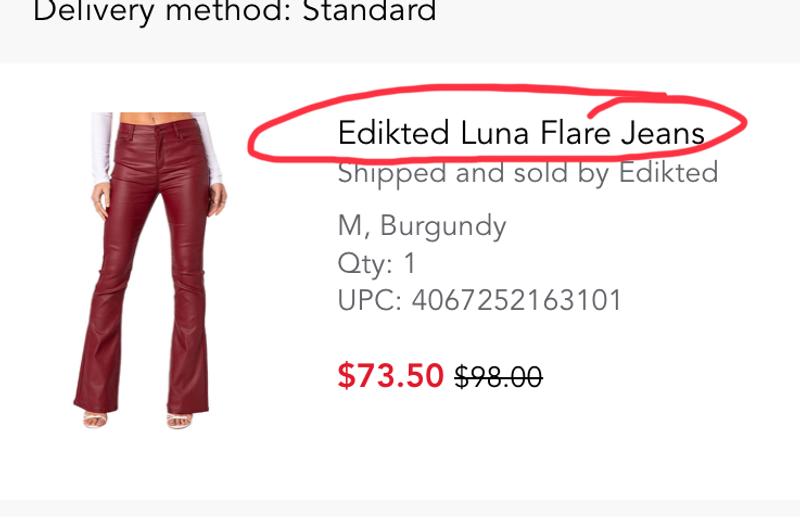800x531 pixels.
Task: Click the word Luna in the product title
Action: coord(497,133)
